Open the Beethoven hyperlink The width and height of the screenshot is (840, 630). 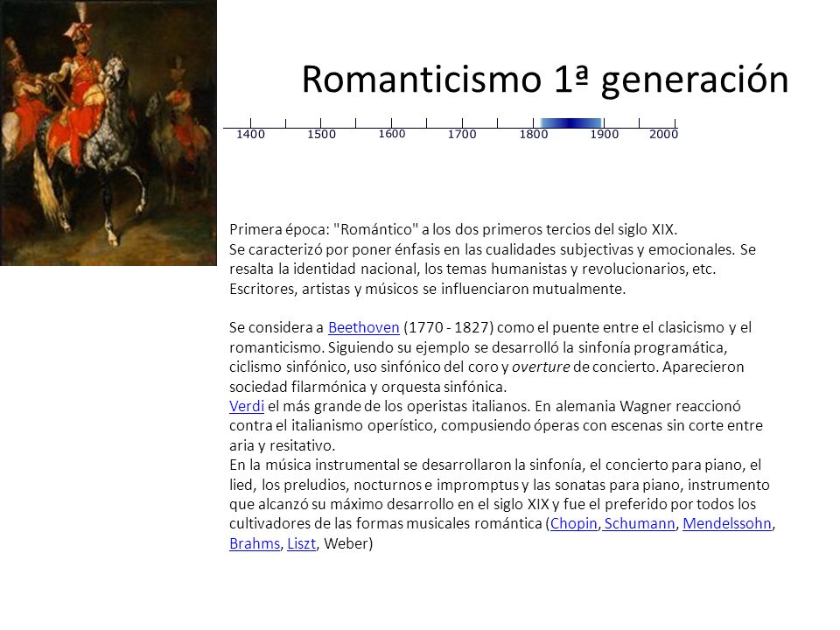tap(363, 327)
